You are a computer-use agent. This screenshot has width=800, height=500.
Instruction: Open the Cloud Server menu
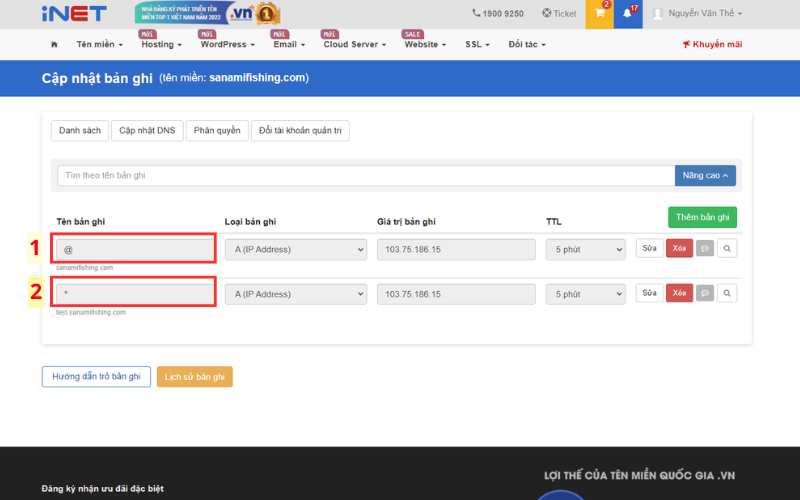355,44
